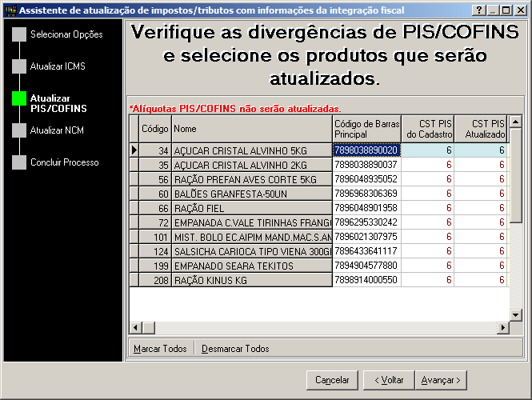Cancel the wizard with Cancelar button
This screenshot has width=532, height=400.
[332, 380]
